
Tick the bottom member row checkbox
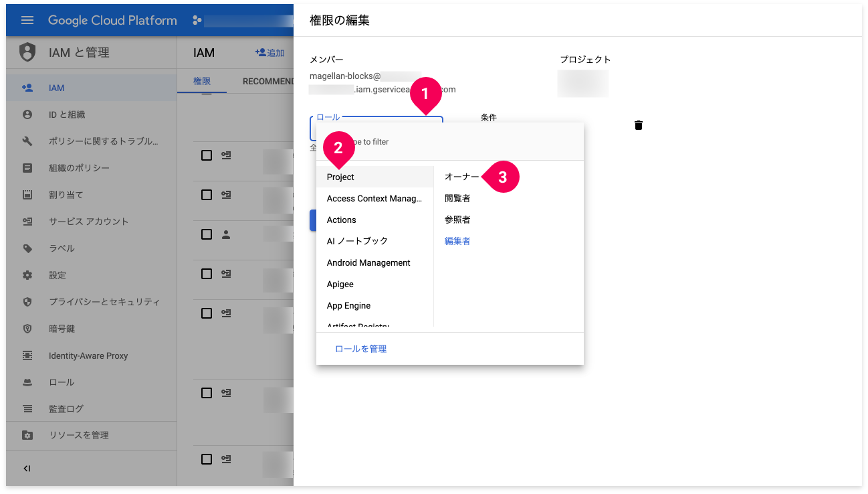coord(207,459)
